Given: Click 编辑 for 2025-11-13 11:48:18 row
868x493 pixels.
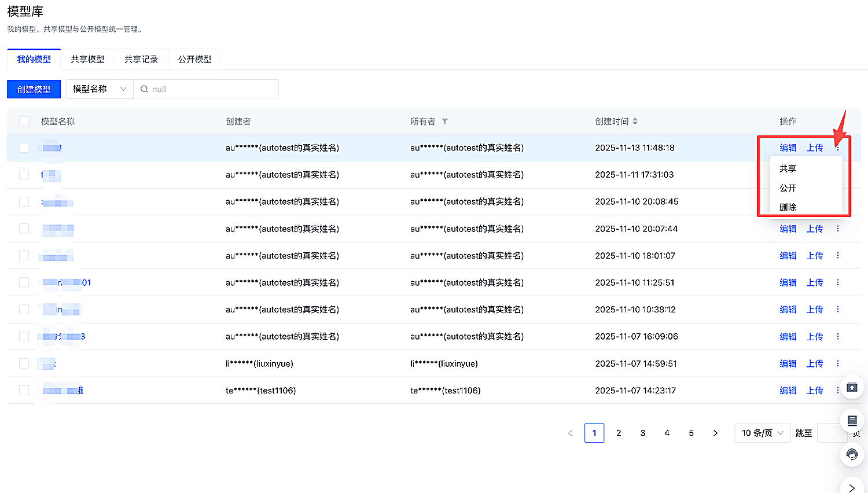Looking at the screenshot, I should (788, 148).
